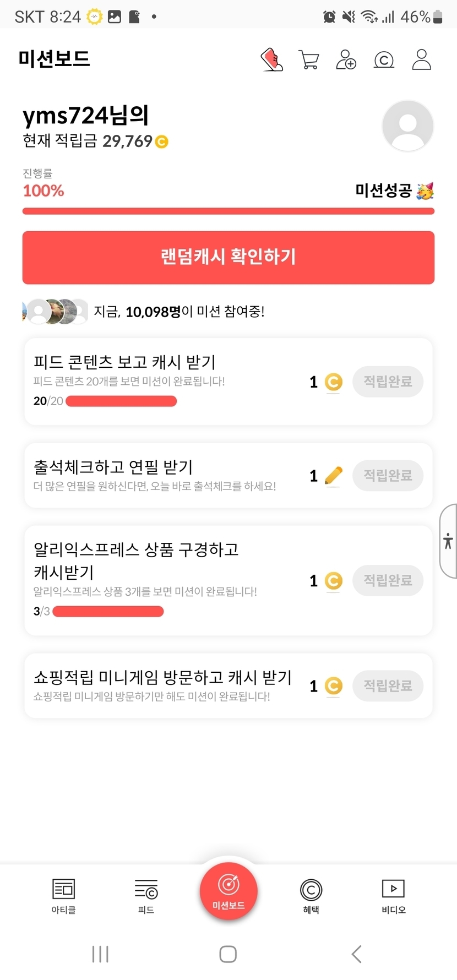Tap the accessibility floating icon
457x980 pixels.
pyautogui.click(x=448, y=541)
